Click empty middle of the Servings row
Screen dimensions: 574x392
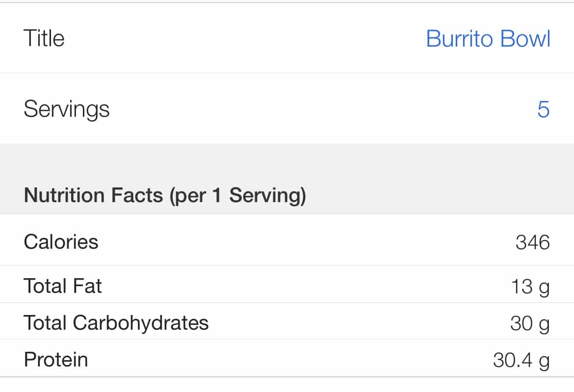[x=294, y=109]
